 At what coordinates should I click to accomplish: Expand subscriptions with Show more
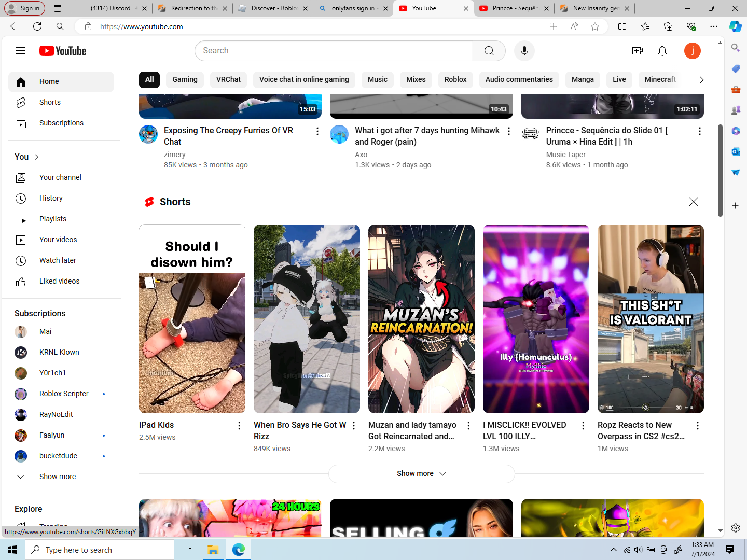(x=61, y=477)
